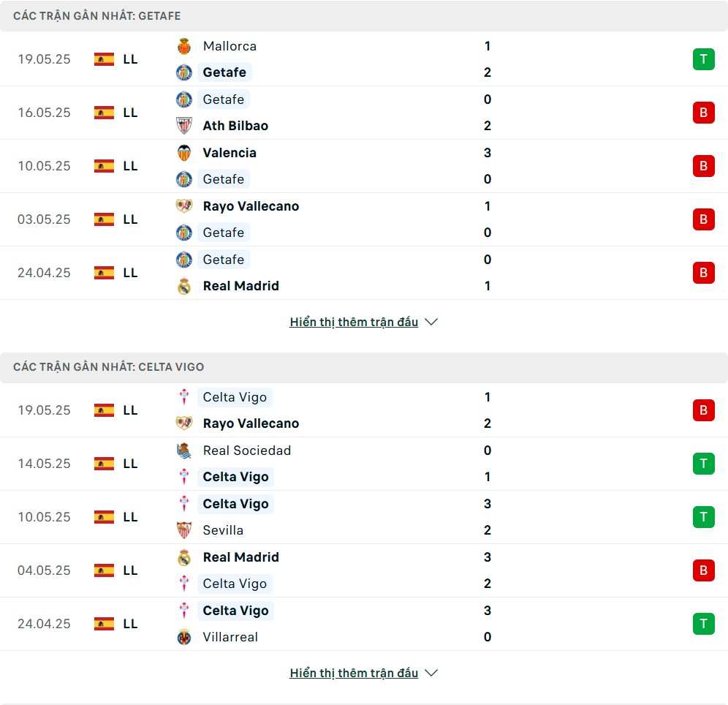The height and width of the screenshot is (705, 728).
Task: Open the 'Hiển thị thêm trận đấu' link under Celta Vigo
Action: click(x=354, y=673)
